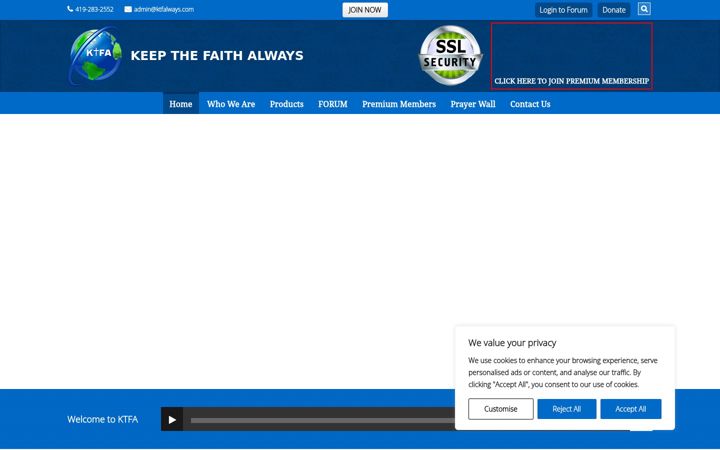The height and width of the screenshot is (450, 720).
Task: Seek in the audio progress bar
Action: point(322,420)
